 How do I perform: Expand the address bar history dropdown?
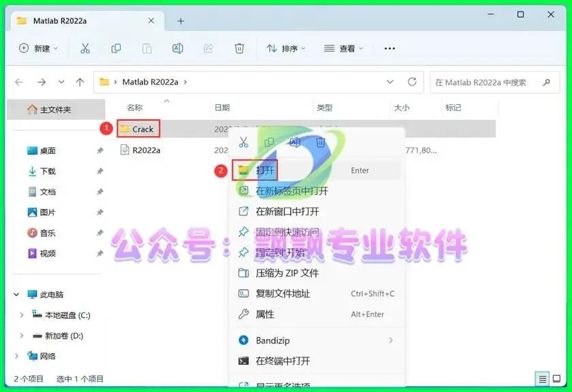pos(390,82)
